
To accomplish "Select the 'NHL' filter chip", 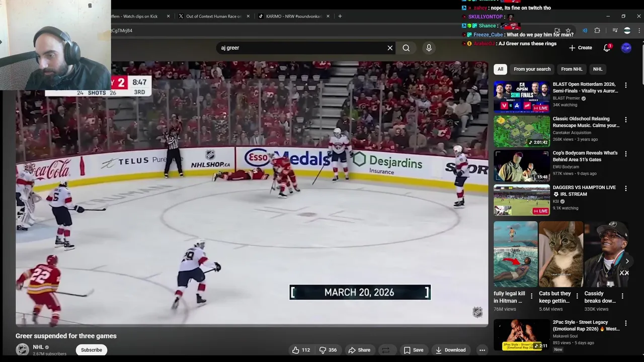I will click(x=598, y=69).
